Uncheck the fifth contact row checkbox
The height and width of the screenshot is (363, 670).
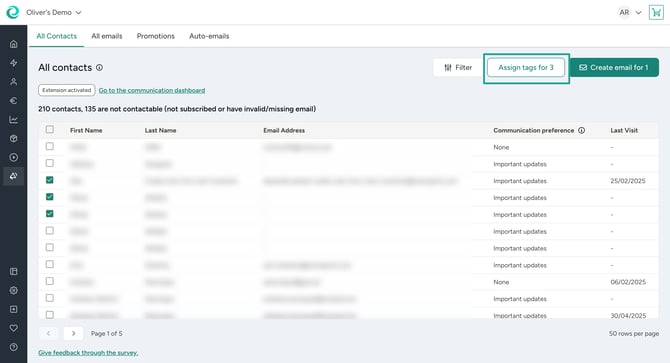click(x=50, y=214)
